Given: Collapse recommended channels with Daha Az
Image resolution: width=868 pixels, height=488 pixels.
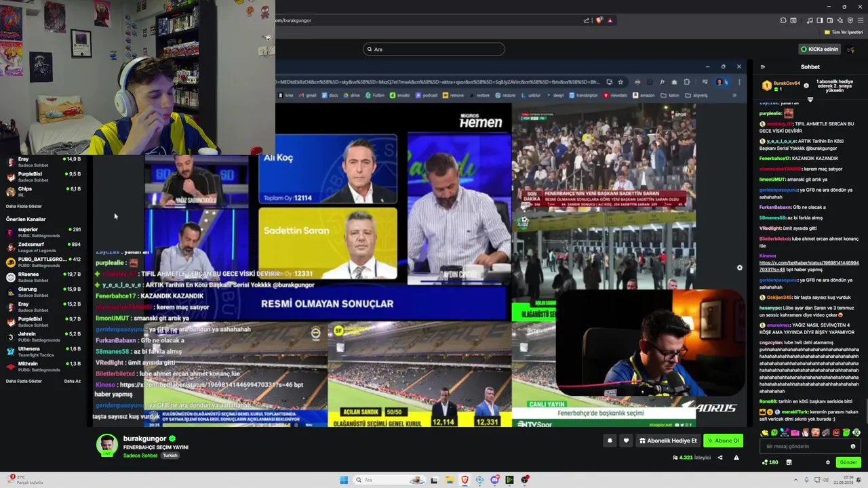Looking at the screenshot, I should point(72,381).
